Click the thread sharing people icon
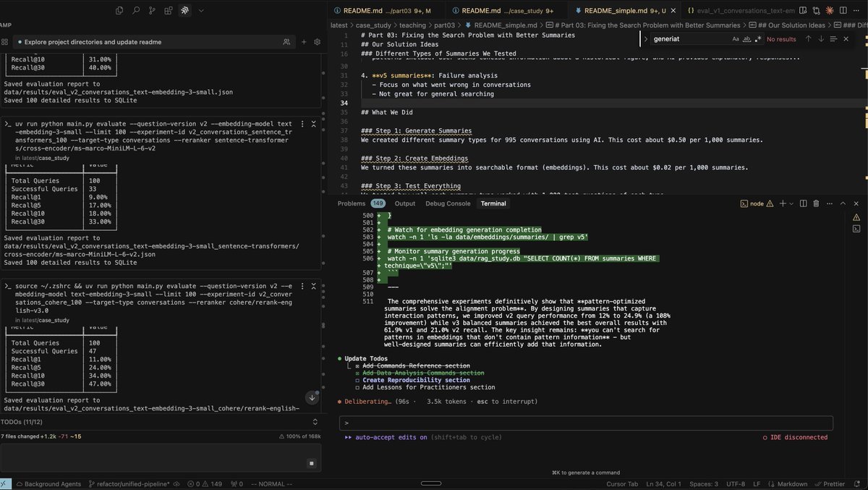Screen dimensions: 868x490 286,42
